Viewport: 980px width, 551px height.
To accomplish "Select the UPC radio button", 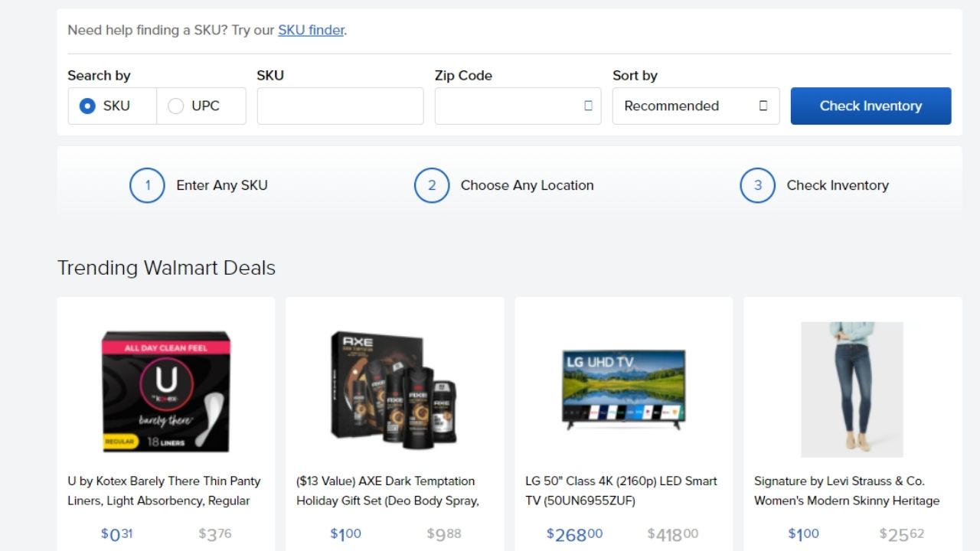I will (176, 106).
